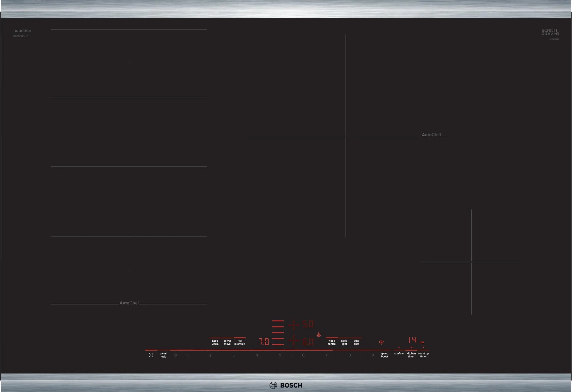Toggle the panel lock
The height and width of the screenshot is (392, 572).
tap(163, 355)
